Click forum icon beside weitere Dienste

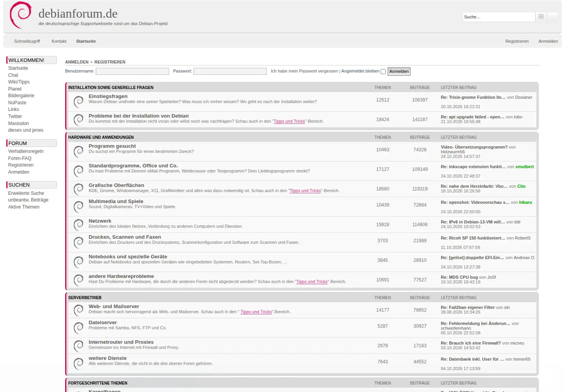(78, 363)
